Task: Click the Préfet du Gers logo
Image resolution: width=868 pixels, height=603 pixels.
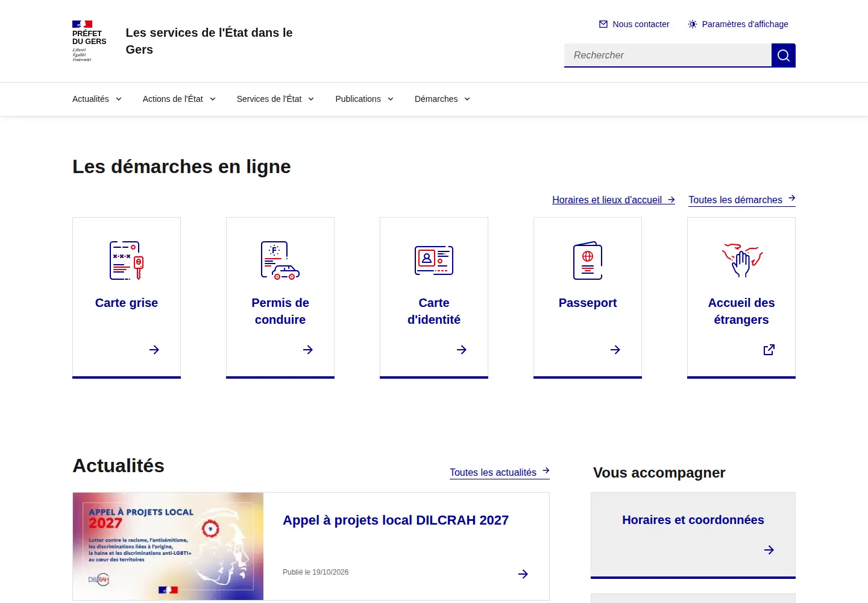Action: [x=89, y=41]
